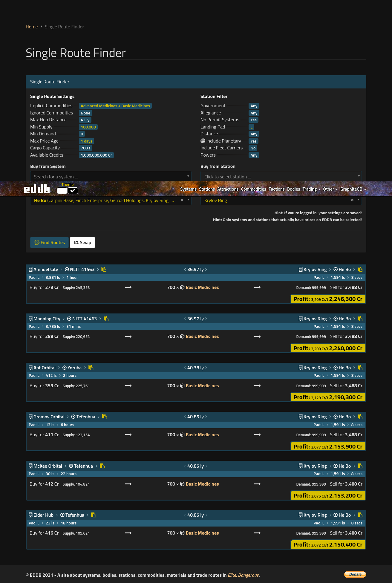The width and height of the screenshot is (392, 583).
Task: Toggle Include Planetary Yes setting
Action: (x=253, y=141)
